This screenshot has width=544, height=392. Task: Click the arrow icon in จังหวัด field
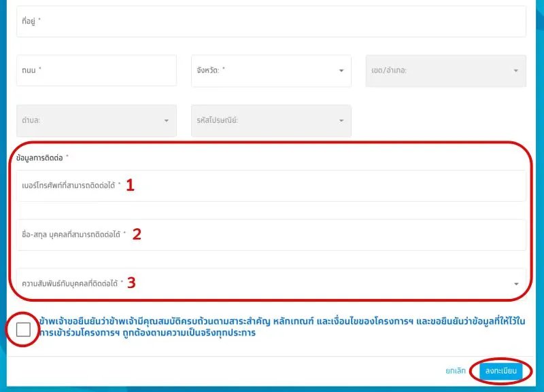(341, 71)
